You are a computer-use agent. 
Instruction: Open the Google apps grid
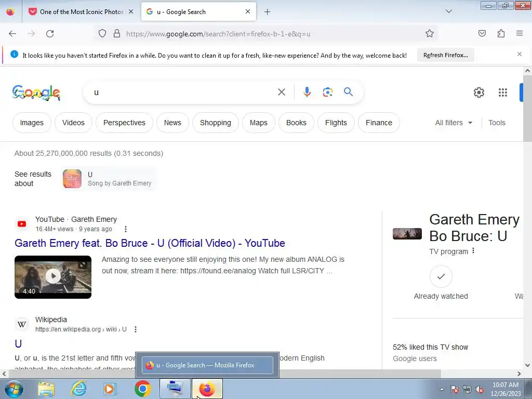pyautogui.click(x=502, y=92)
